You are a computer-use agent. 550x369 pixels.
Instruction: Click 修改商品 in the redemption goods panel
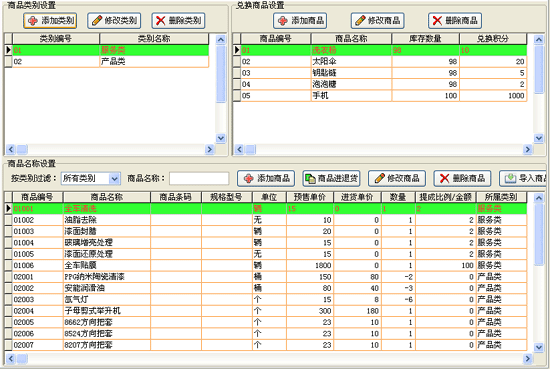click(x=377, y=21)
